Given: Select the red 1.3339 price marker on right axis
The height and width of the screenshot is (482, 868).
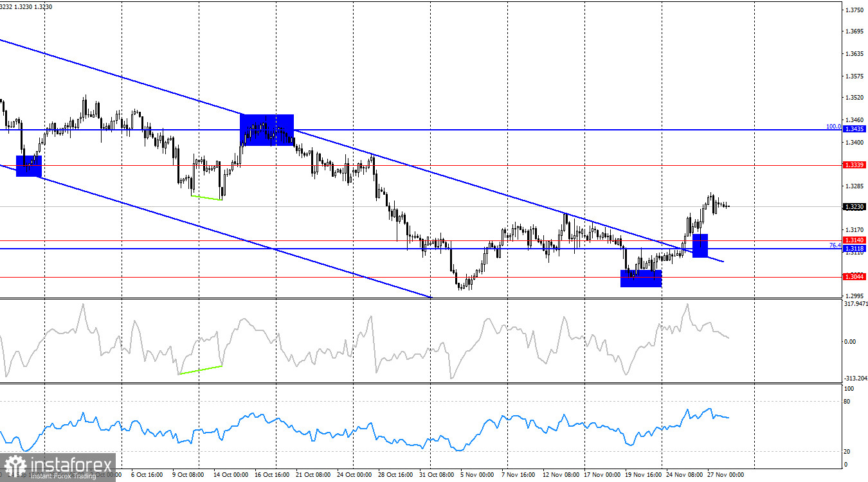Looking at the screenshot, I should pyautogui.click(x=855, y=165).
